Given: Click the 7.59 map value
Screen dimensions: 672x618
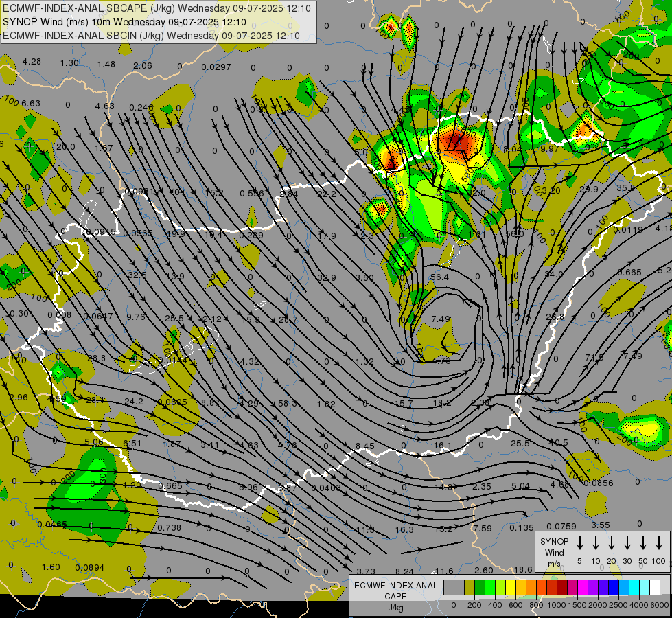Looking at the screenshot, I should tap(483, 528).
